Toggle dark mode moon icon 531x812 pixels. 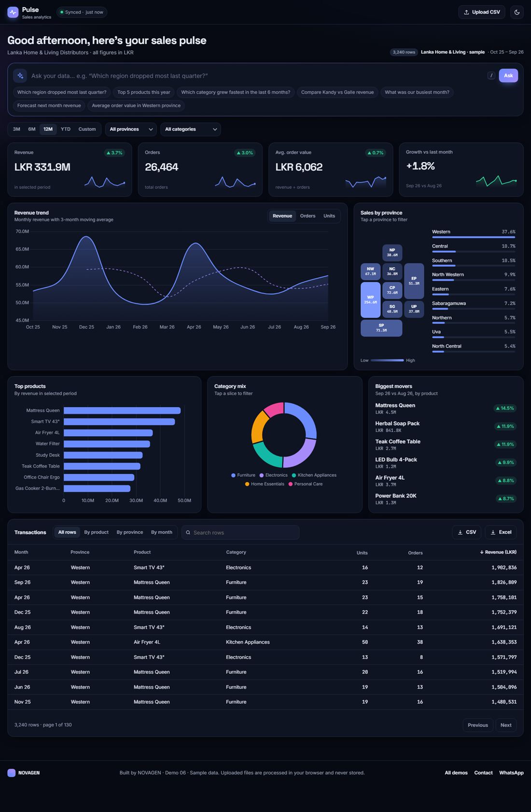(517, 12)
